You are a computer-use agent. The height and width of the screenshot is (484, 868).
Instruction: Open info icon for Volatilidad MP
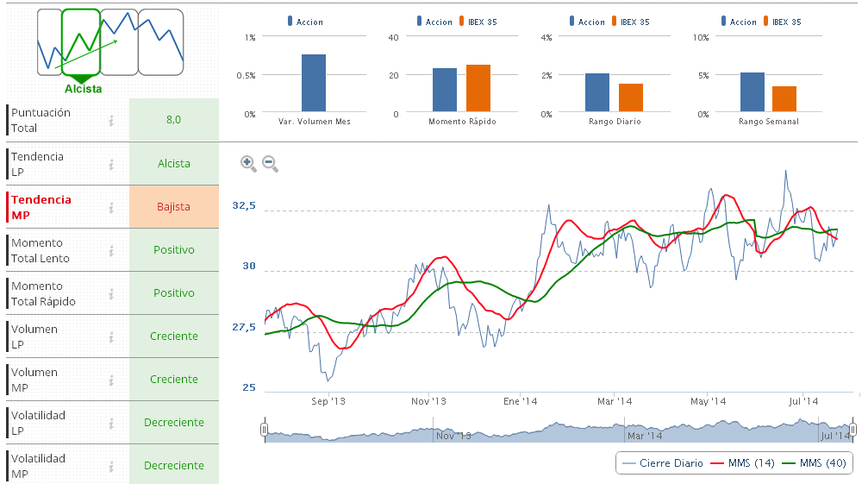coord(111,466)
